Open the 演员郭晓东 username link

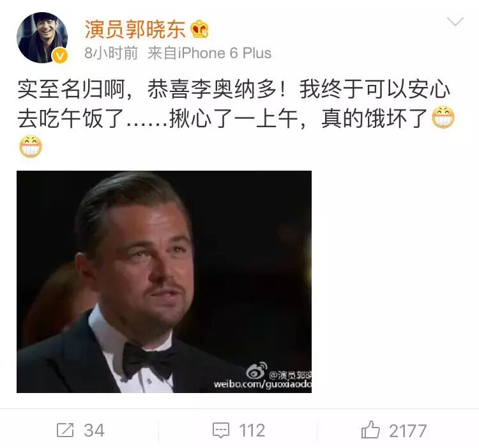[135, 29]
